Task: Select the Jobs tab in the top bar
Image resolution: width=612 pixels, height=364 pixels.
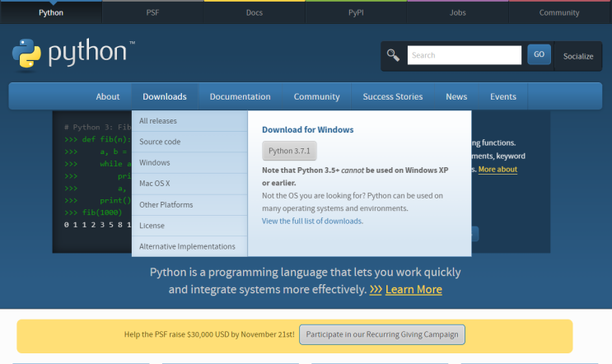Action: pyautogui.click(x=457, y=12)
